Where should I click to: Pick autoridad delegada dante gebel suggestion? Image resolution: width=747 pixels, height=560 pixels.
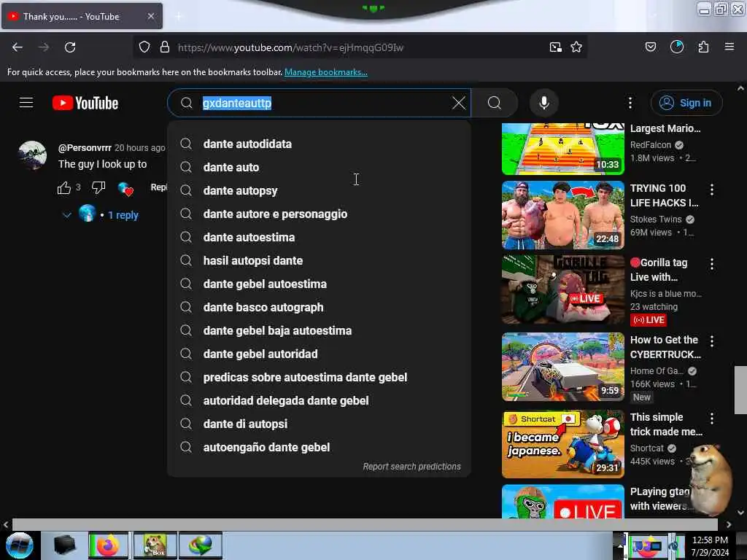tap(319, 400)
